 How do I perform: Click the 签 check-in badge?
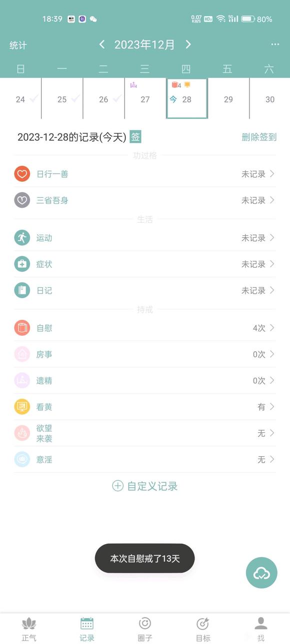(x=135, y=136)
